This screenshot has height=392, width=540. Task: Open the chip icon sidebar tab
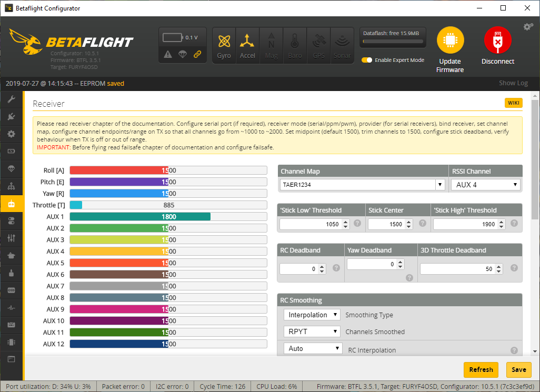pyautogui.click(x=12, y=342)
